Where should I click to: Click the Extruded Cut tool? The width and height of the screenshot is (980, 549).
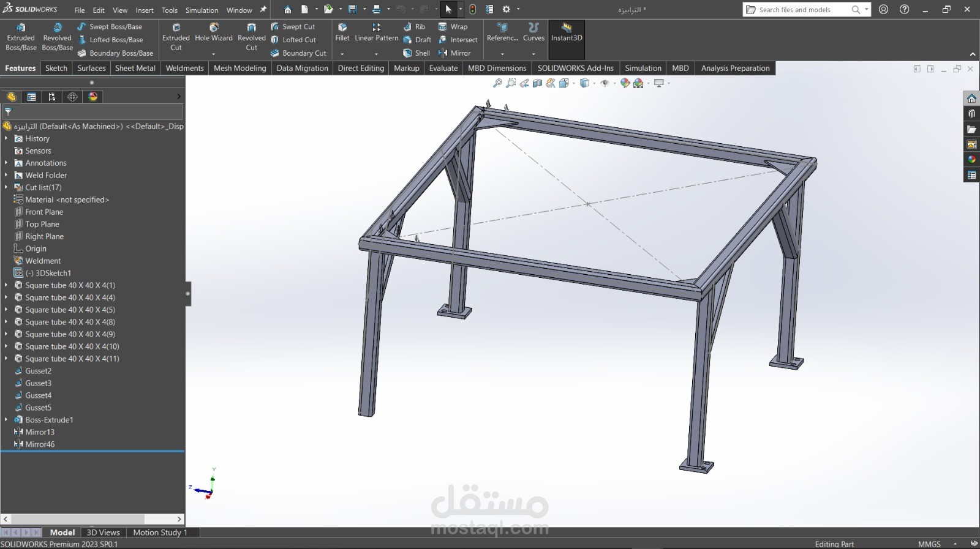click(176, 37)
